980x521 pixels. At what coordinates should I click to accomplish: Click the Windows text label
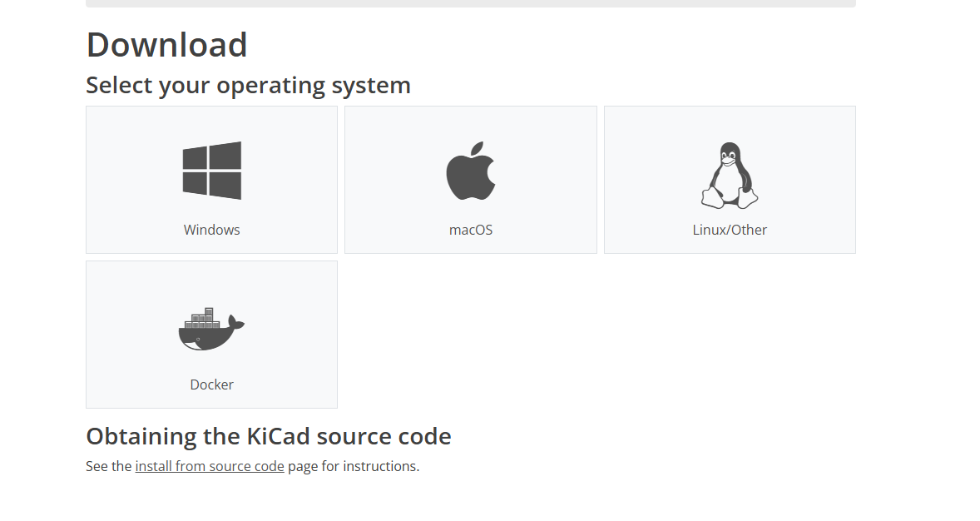tap(211, 229)
